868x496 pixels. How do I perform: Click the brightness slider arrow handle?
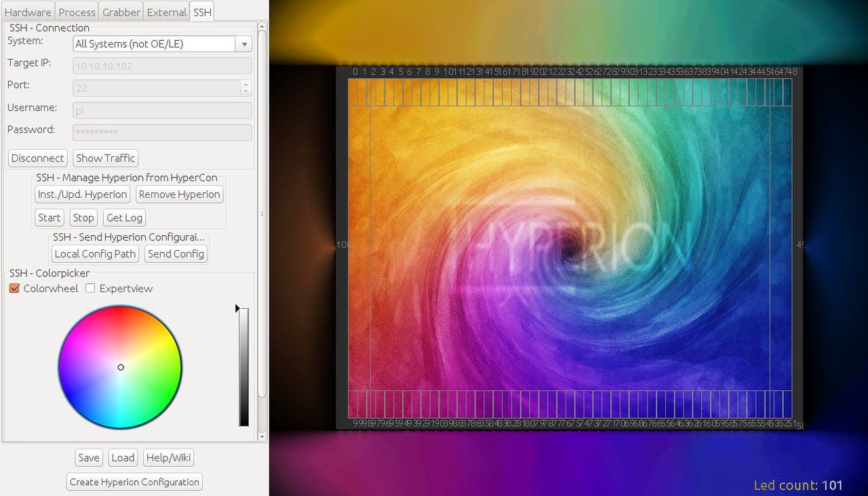tap(237, 308)
